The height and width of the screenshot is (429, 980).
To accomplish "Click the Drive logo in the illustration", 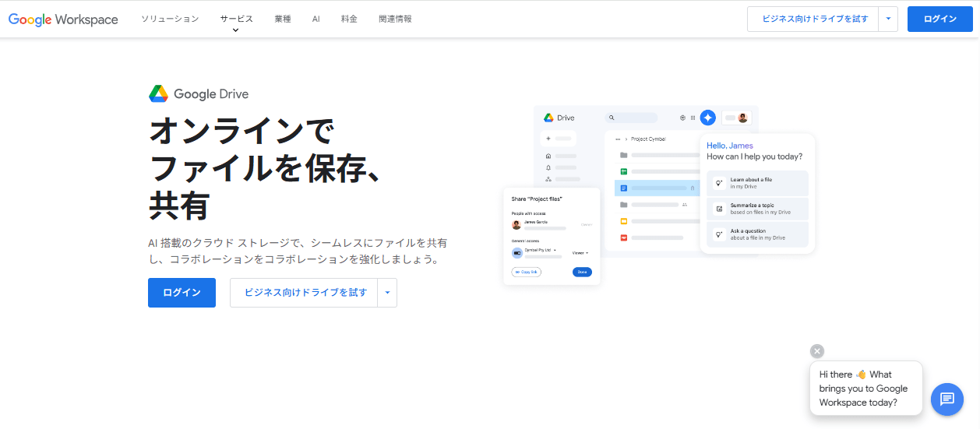I will [x=559, y=118].
